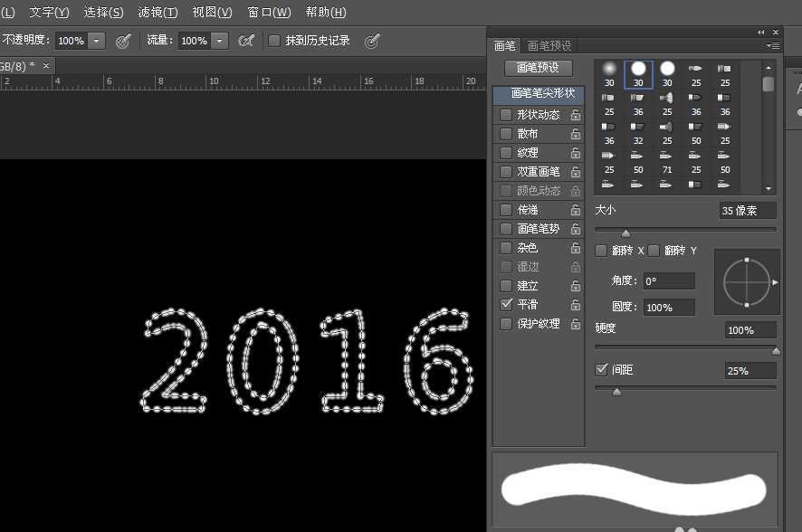Screen dimensions: 802x532
Task: Uncheck the 平滑 checkbox
Action: 506,305
